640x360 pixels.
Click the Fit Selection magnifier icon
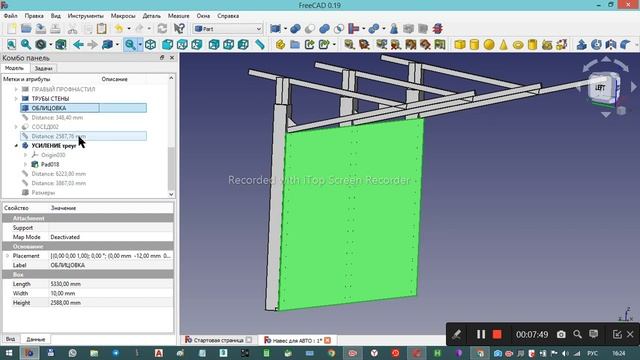[x=26, y=44]
